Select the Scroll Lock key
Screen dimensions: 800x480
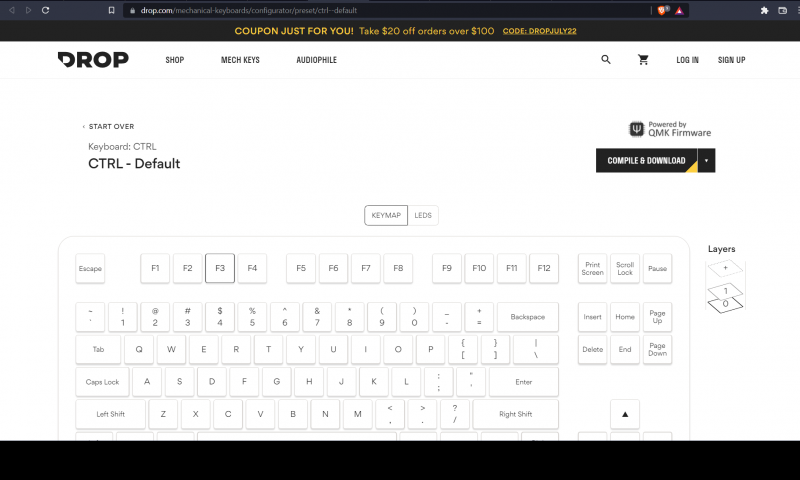(x=625, y=268)
